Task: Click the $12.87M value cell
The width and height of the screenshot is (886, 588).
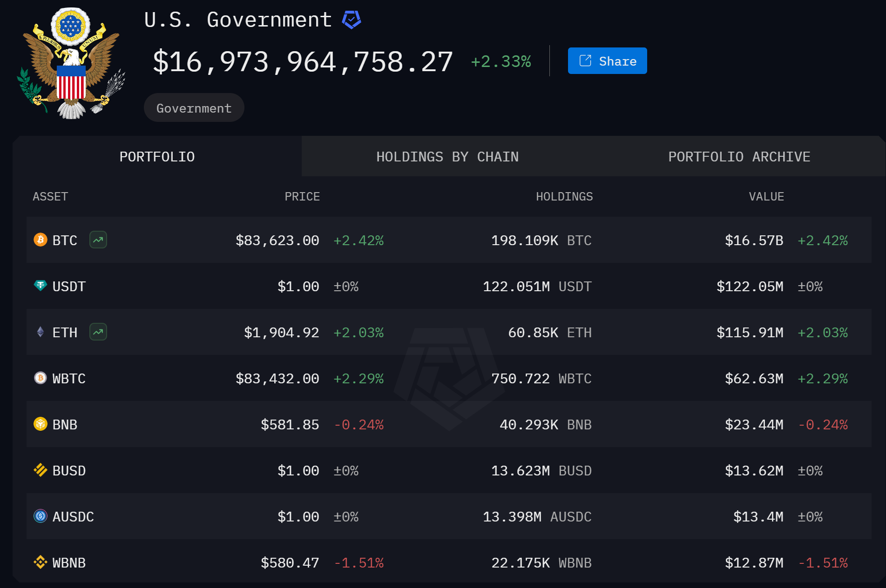Action: [x=754, y=563]
